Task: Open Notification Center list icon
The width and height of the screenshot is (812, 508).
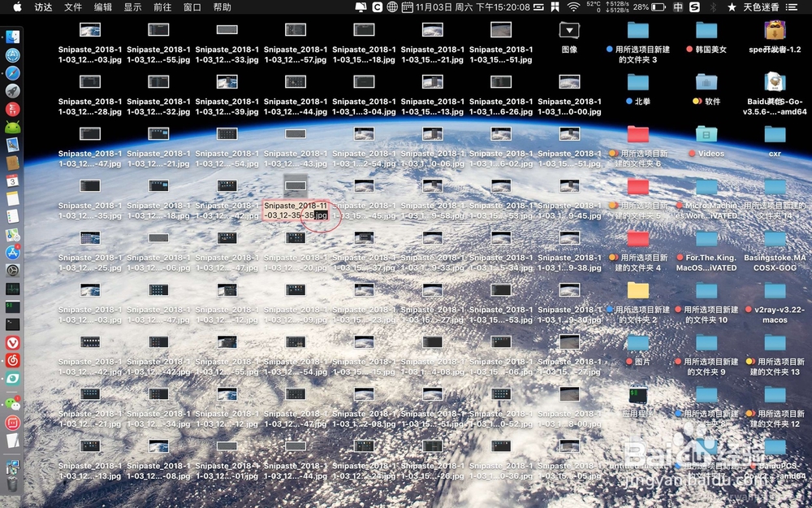Action: [792, 7]
